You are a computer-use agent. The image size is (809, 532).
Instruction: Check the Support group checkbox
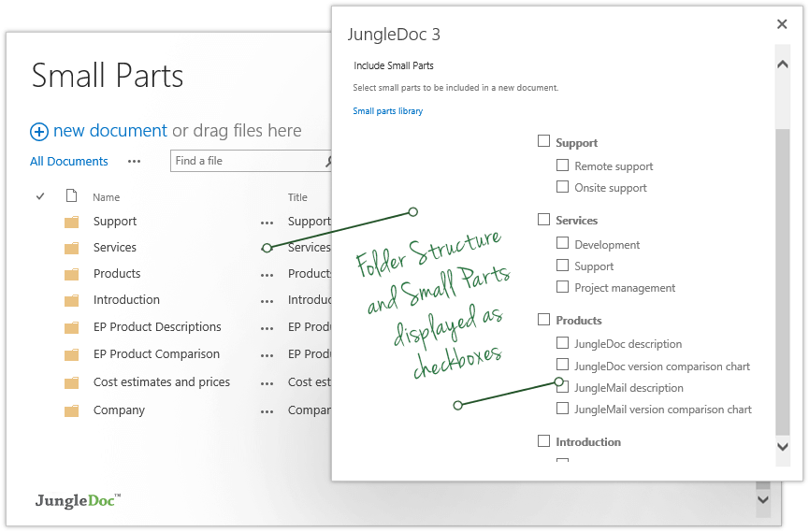click(x=543, y=141)
